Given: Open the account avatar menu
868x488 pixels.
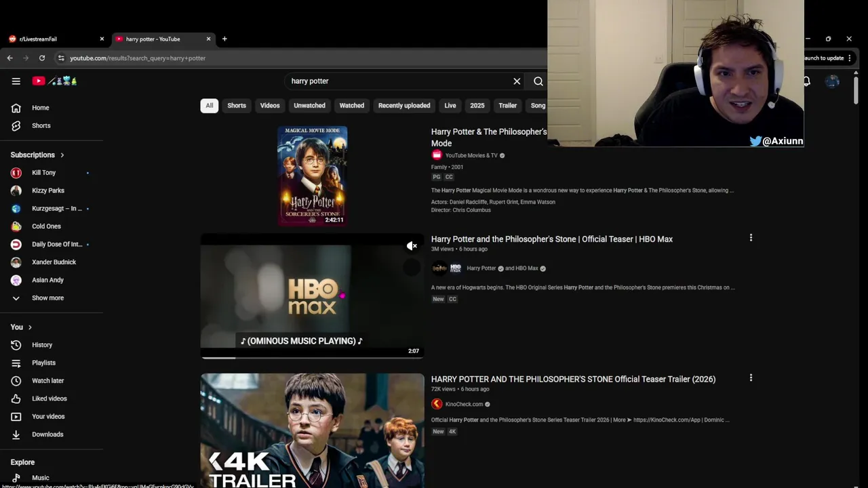Looking at the screenshot, I should tap(832, 81).
